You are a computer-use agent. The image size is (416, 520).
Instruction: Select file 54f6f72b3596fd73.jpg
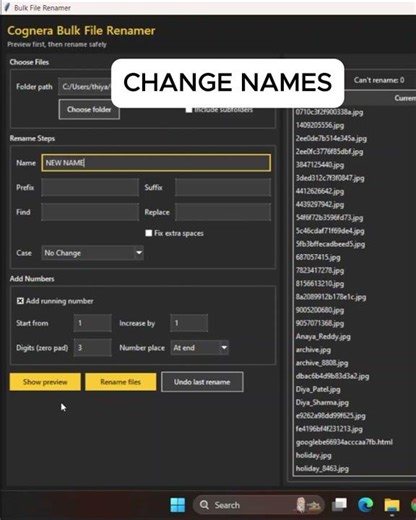click(x=329, y=218)
